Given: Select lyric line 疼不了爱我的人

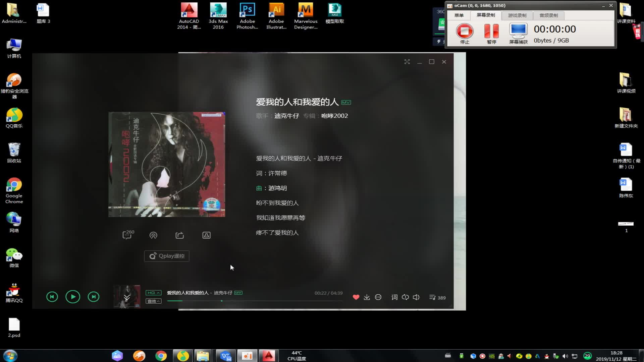Looking at the screenshot, I should coord(277,233).
